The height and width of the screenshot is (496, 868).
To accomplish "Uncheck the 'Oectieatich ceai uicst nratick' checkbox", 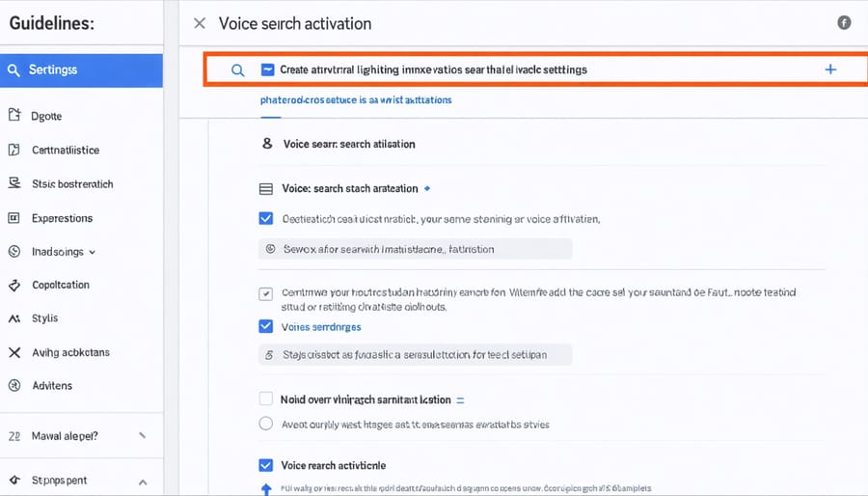I will pyautogui.click(x=266, y=218).
